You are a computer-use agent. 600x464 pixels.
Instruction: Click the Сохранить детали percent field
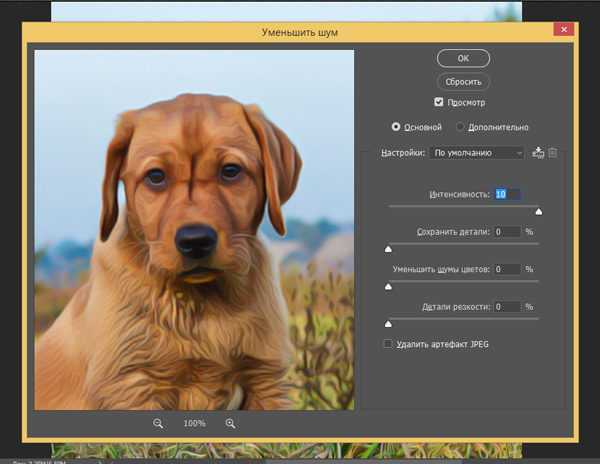tap(507, 231)
